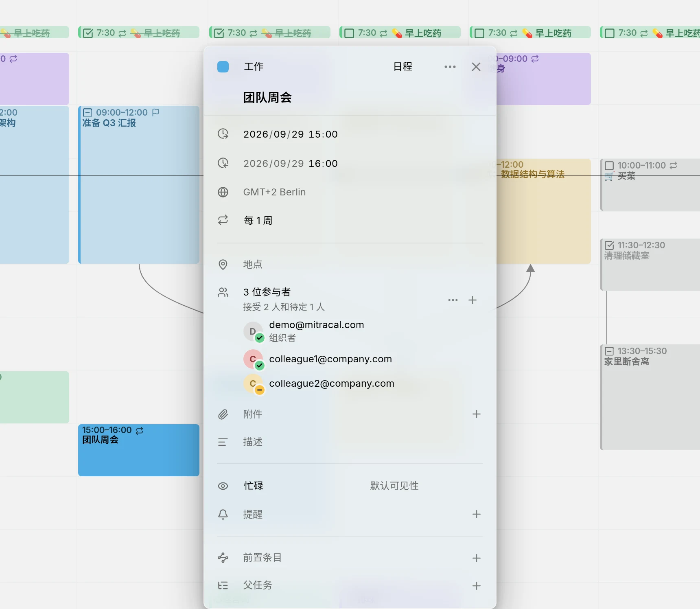Close the event detail popup
This screenshot has width=700, height=609.
click(x=476, y=67)
